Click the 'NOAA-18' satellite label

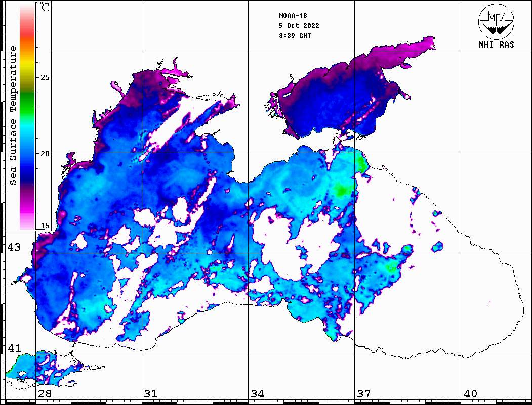pyautogui.click(x=293, y=16)
